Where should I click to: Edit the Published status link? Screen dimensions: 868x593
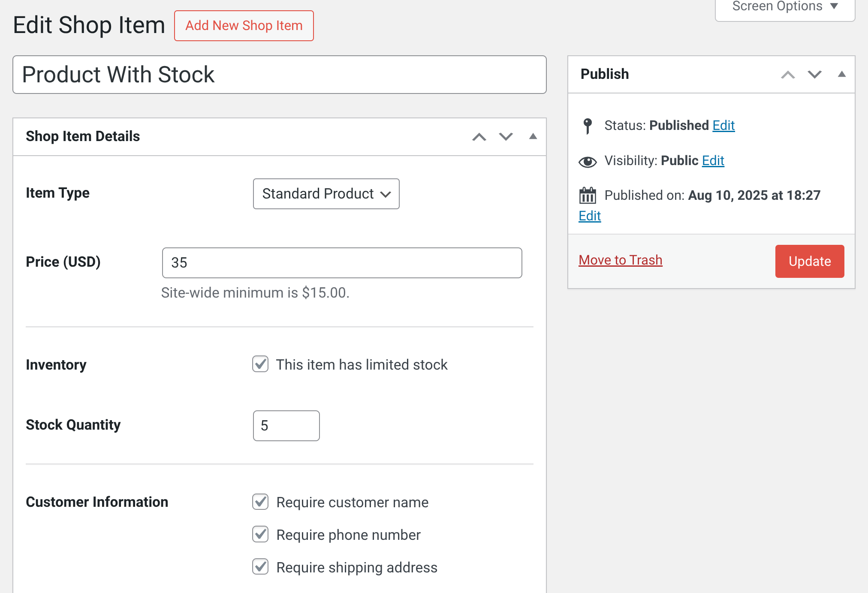(x=723, y=125)
